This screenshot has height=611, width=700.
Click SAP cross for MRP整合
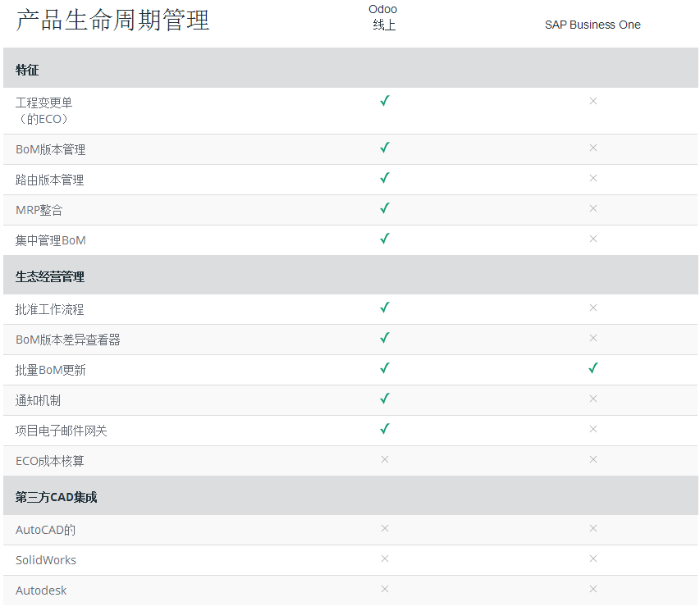click(593, 208)
